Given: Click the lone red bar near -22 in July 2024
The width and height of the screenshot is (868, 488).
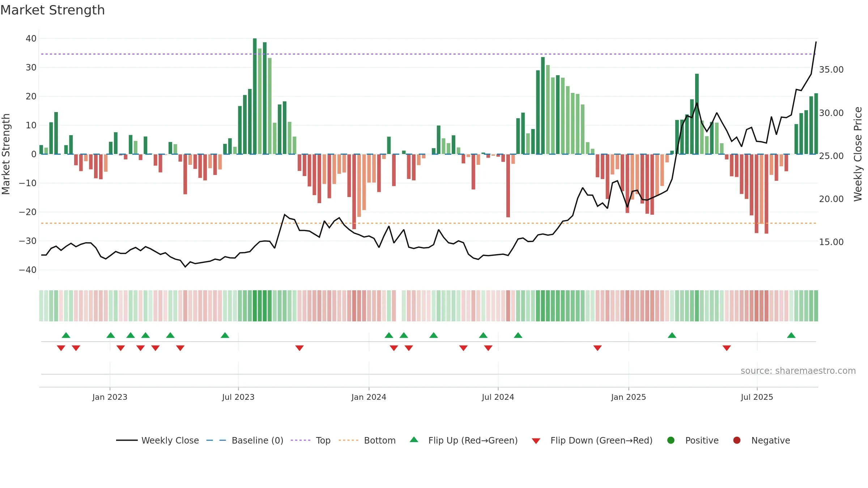Looking at the screenshot, I should tap(508, 186).
